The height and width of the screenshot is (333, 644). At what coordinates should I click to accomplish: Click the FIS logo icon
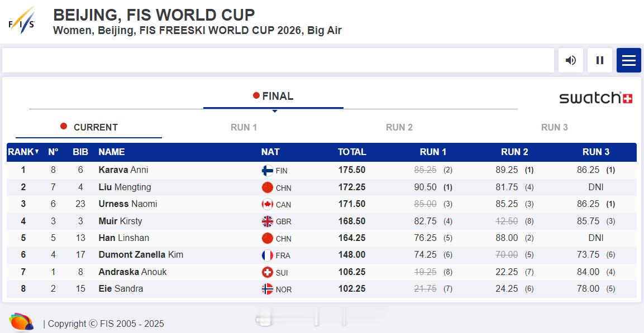(x=22, y=21)
